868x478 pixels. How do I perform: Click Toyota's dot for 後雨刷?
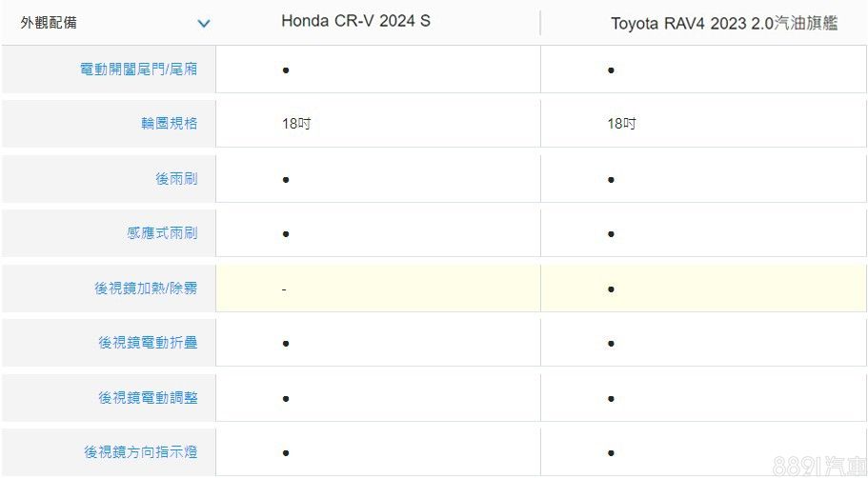[611, 179]
